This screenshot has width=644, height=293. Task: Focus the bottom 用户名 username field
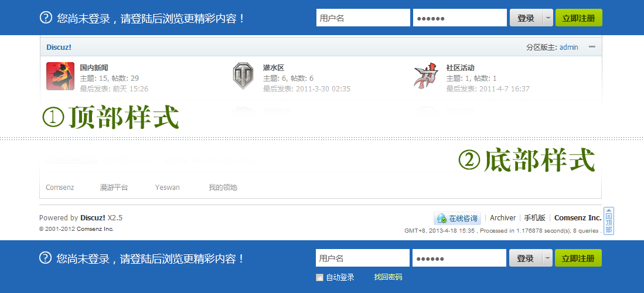pos(363,258)
